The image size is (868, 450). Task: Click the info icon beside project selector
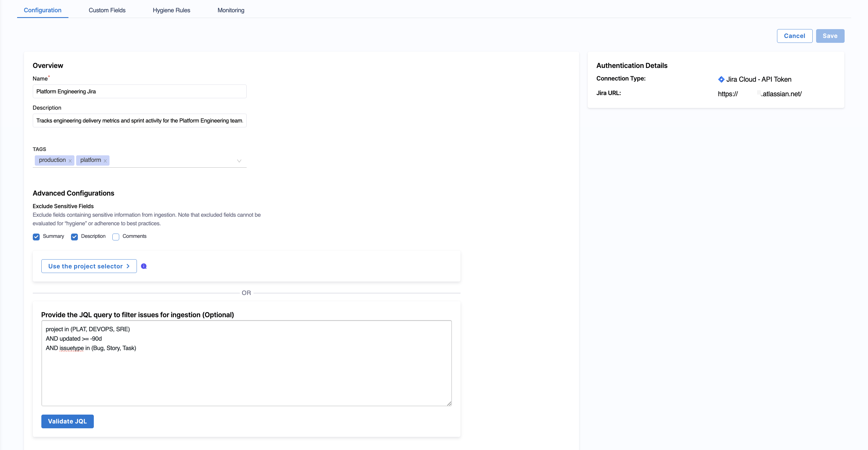pyautogui.click(x=144, y=266)
